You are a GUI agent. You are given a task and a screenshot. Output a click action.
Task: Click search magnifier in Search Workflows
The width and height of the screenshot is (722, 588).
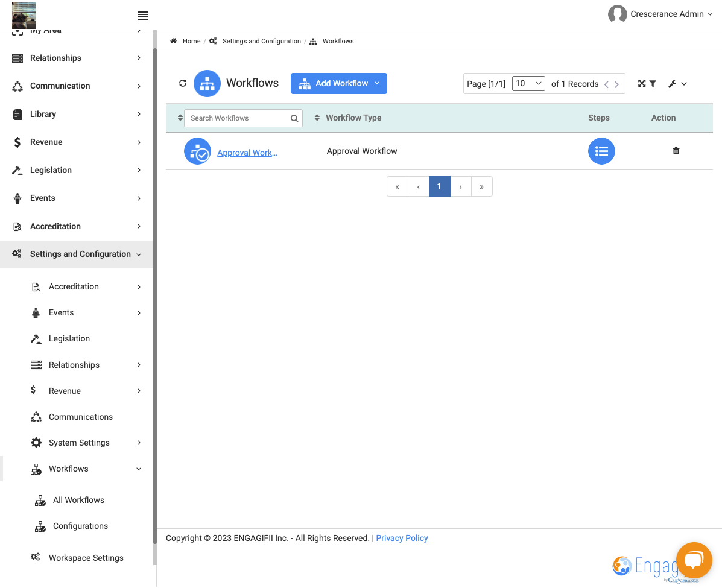294,118
